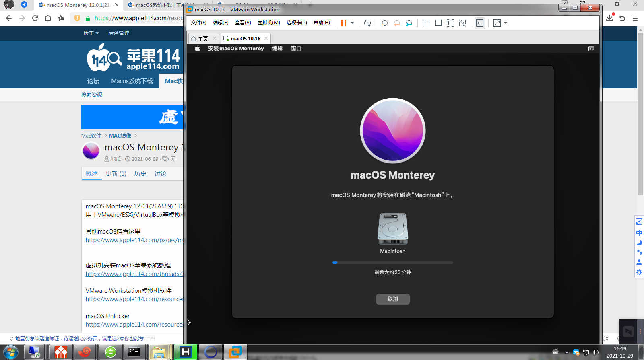Show hidden system tray icons arrow
The width and height of the screenshot is (644, 360).
point(566,352)
